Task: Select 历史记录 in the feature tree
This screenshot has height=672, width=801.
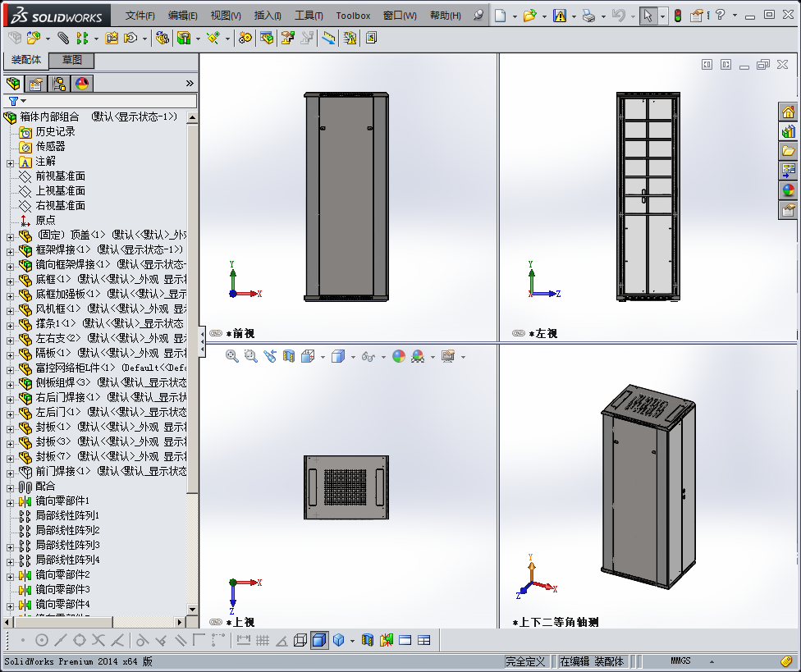Action: (x=55, y=132)
